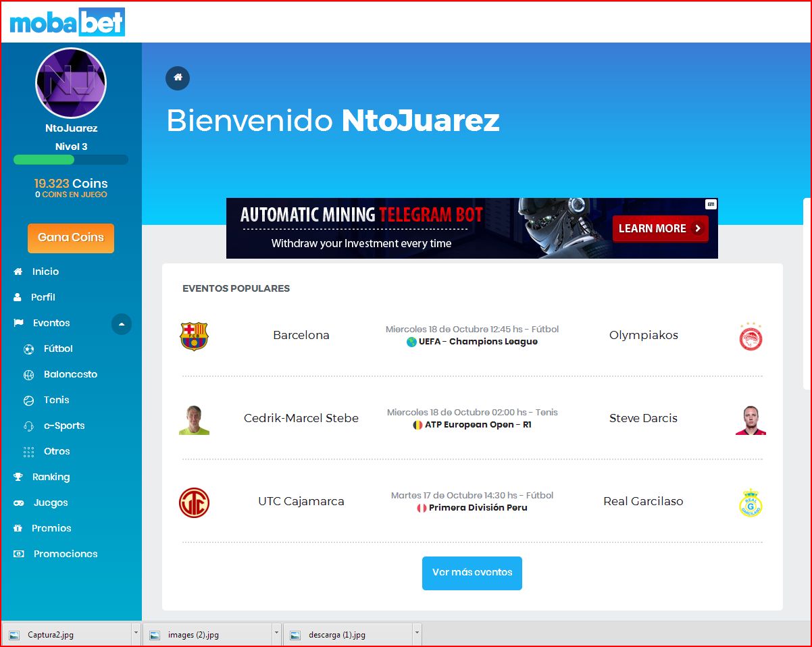This screenshot has height=647, width=812.
Task: Click the Perfil user icon
Action: coord(18,297)
